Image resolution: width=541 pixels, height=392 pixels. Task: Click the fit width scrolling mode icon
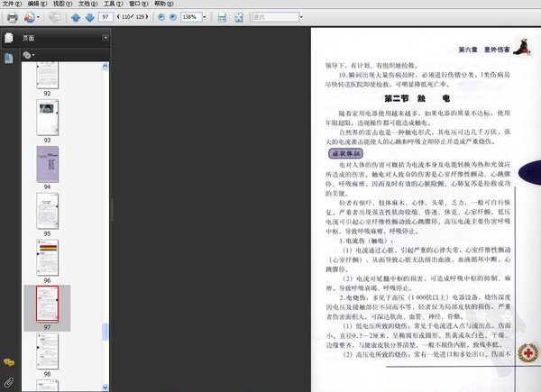coord(224,17)
